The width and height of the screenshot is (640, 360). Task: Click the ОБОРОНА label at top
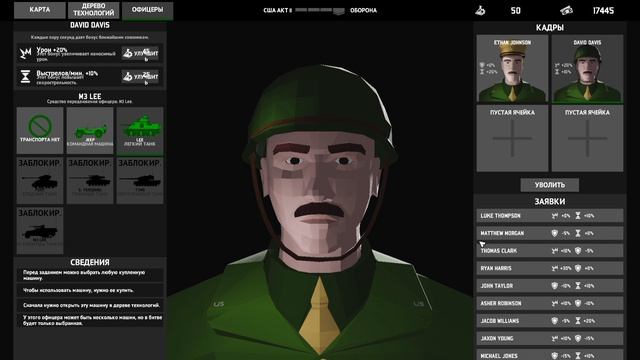pyautogui.click(x=363, y=11)
